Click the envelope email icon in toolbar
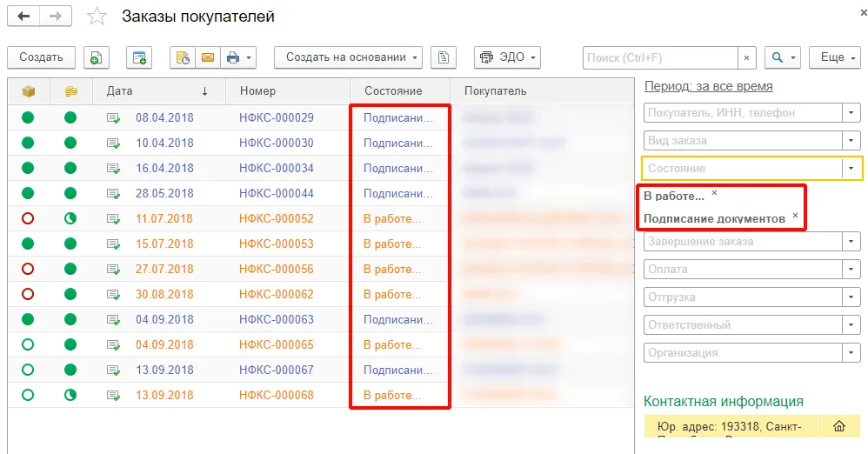 (x=207, y=57)
